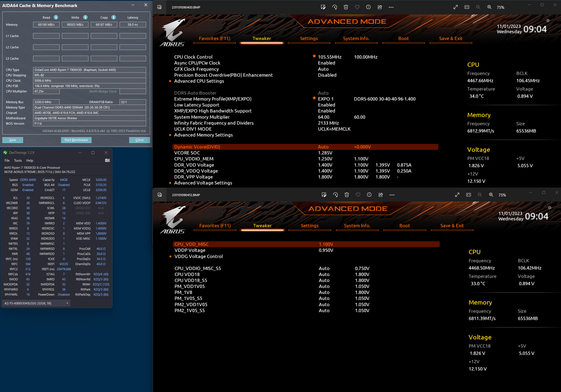Delete the 231101090400.BMP image
Image resolution: width=561 pixels, height=392 pixels.
point(346,7)
